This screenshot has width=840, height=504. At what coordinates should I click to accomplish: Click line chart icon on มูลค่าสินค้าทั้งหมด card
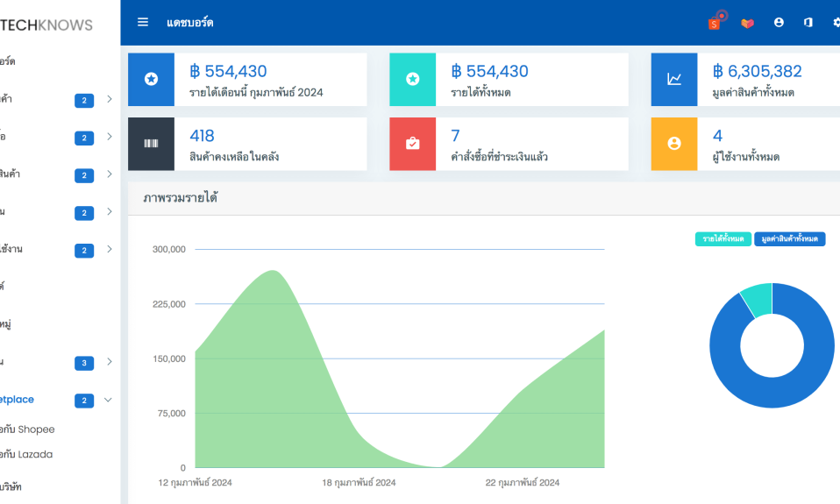[x=674, y=79]
